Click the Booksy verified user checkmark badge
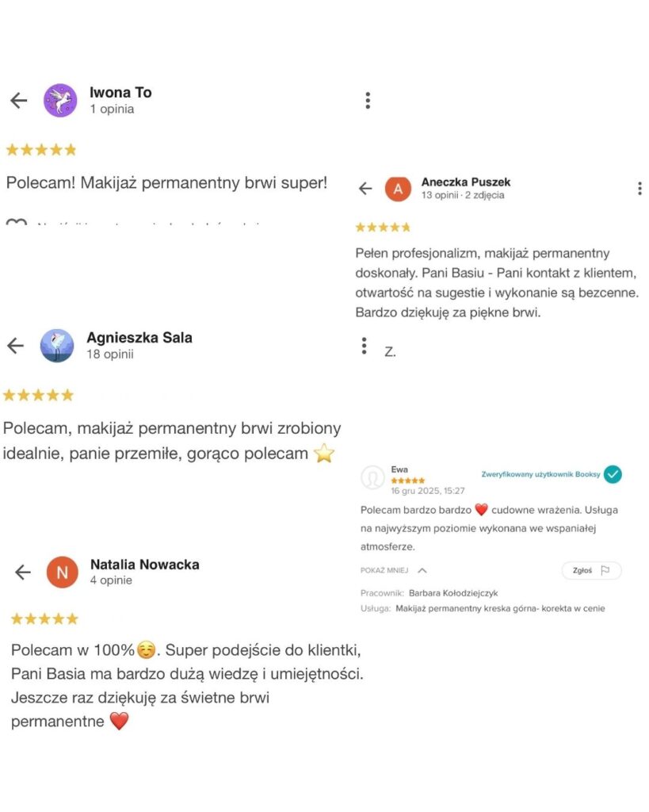The image size is (649, 812). (x=613, y=474)
